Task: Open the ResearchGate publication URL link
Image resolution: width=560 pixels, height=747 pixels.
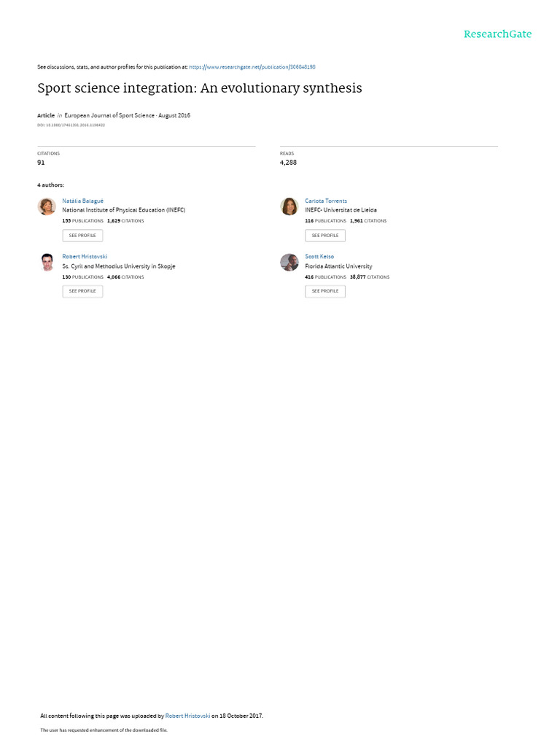Action: pos(252,67)
